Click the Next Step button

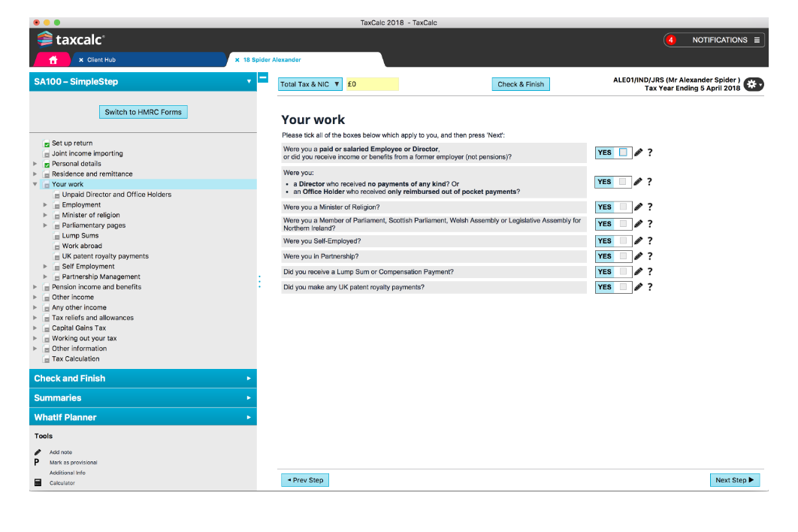[x=734, y=480]
